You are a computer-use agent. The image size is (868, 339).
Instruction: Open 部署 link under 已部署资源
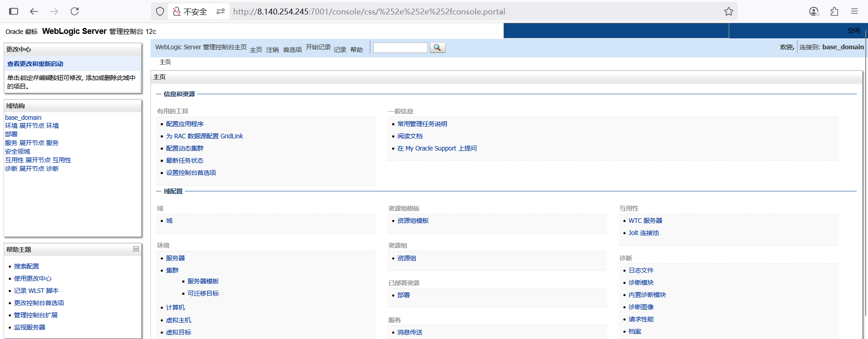coord(404,295)
